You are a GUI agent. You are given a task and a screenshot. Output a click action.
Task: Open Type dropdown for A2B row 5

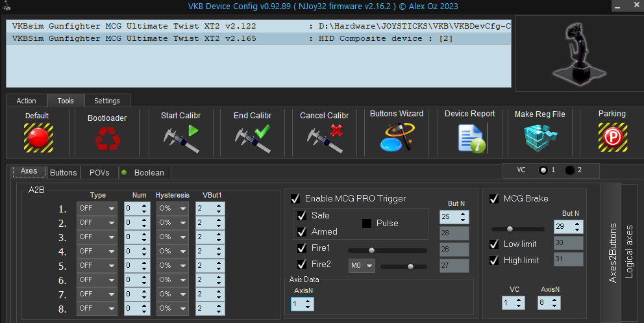point(97,265)
